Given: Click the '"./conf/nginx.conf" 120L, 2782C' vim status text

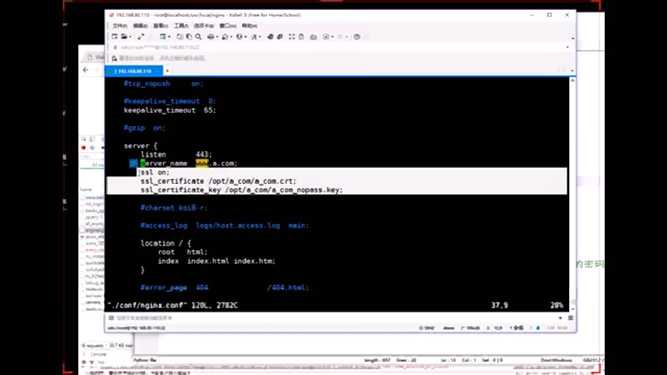Looking at the screenshot, I should (173, 305).
